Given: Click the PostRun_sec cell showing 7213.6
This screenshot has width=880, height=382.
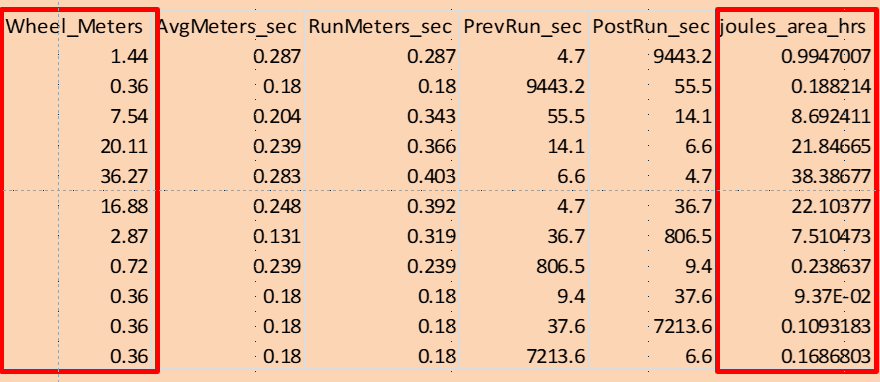Looking at the screenshot, I should pyautogui.click(x=651, y=327).
